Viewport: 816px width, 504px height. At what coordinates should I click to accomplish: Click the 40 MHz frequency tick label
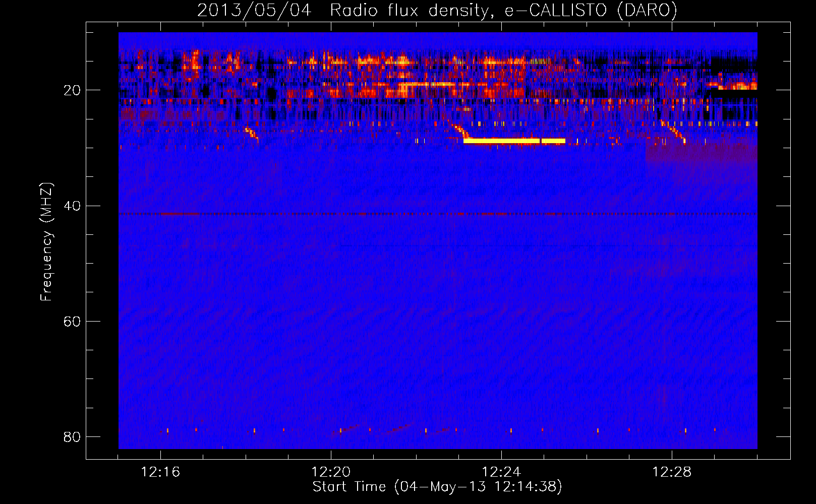click(x=72, y=206)
